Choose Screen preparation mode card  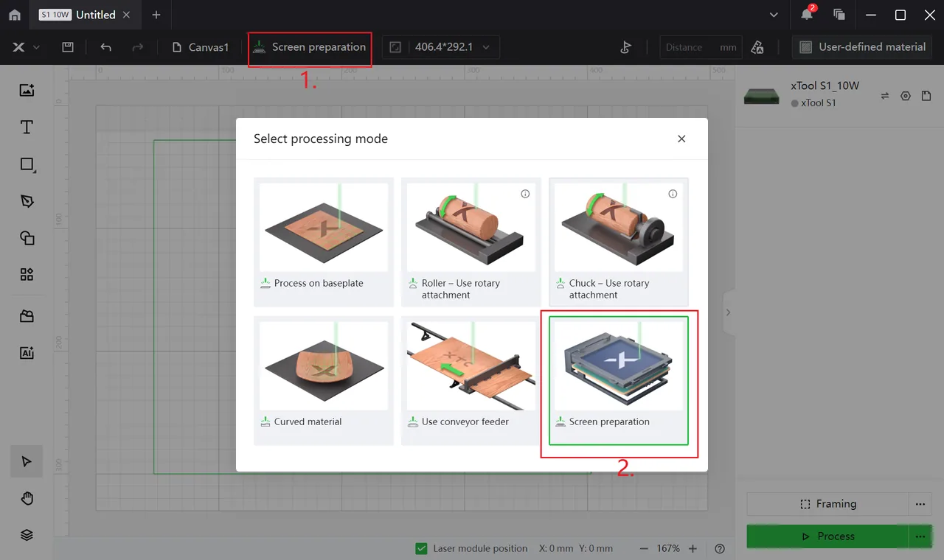[619, 380]
